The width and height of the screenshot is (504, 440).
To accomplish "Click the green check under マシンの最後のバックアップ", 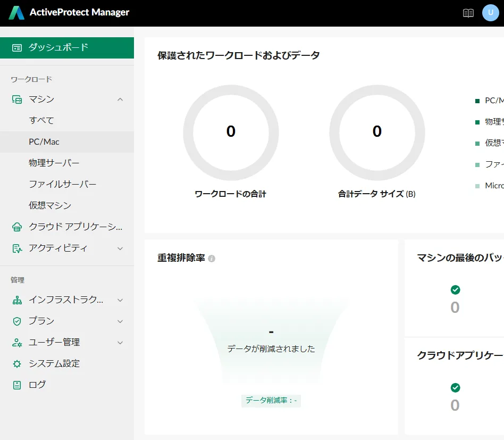I will 455,290.
